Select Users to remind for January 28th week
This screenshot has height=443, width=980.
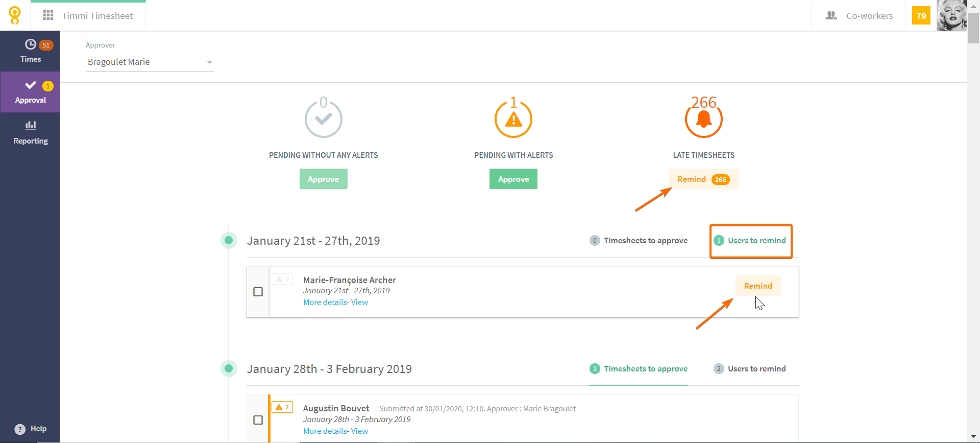(x=750, y=369)
